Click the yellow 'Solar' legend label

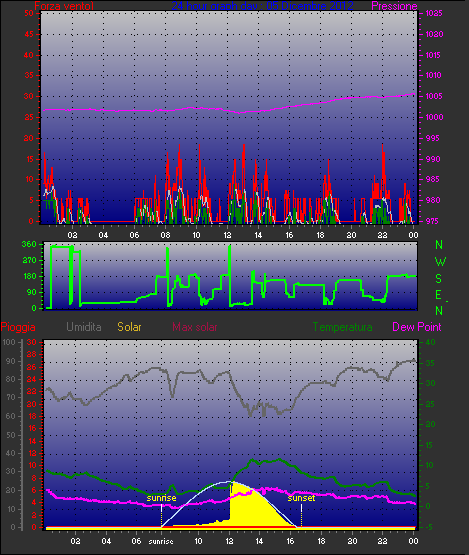129,327
